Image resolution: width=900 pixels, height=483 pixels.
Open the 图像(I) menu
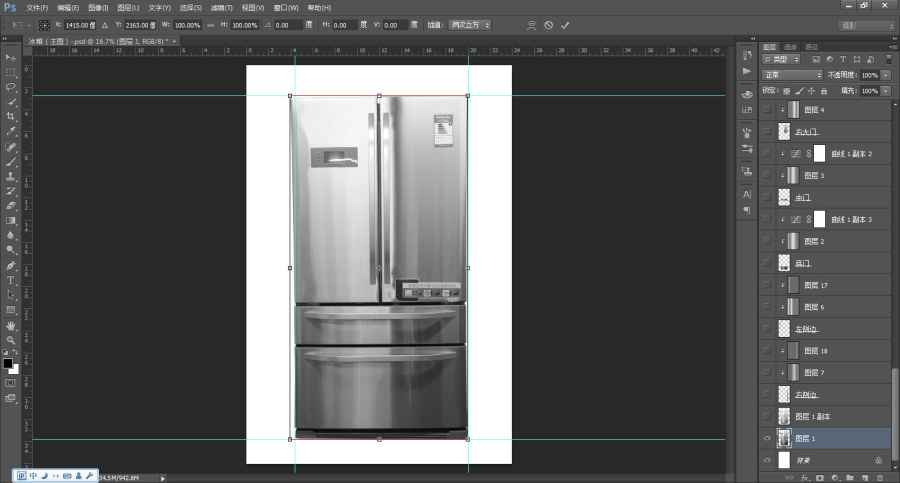pyautogui.click(x=98, y=8)
